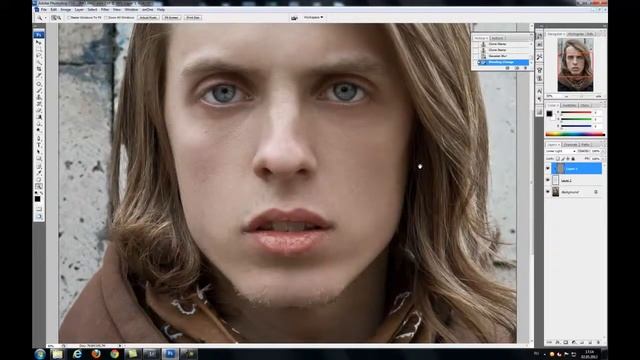Screen dimensions: 640x360
Task: Select the Horizontal Type tool
Action: click(x=39, y=145)
